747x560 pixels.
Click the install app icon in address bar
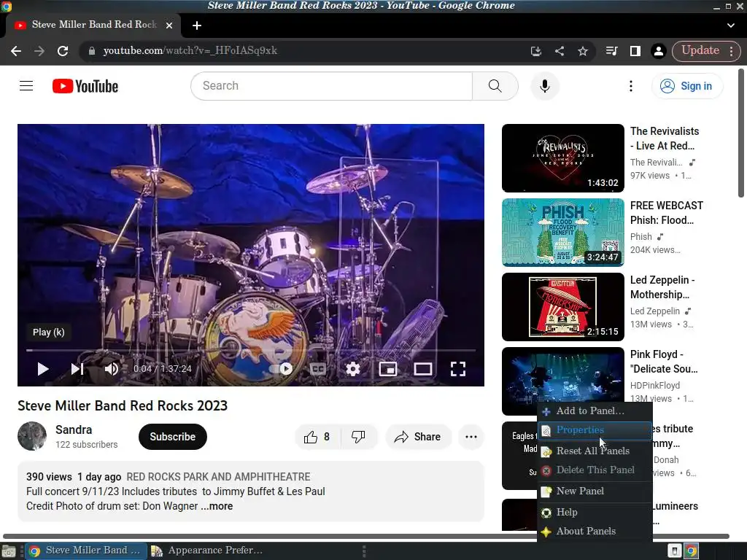coord(536,51)
